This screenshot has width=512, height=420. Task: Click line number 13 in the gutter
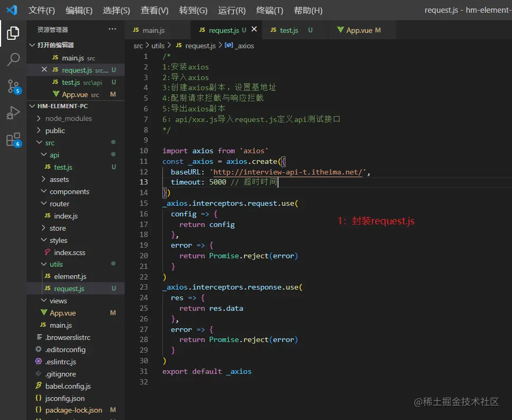click(x=144, y=182)
